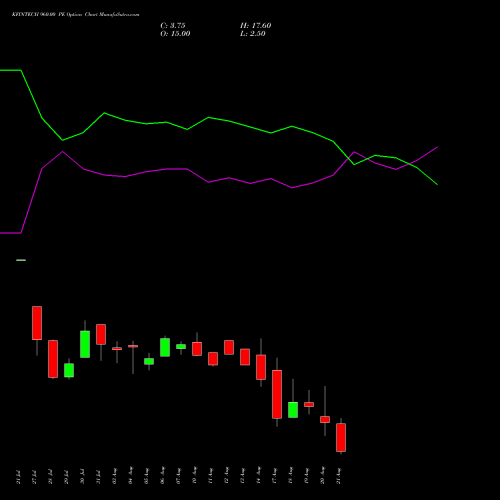Click the green candlestick for 30 Jul

pos(85,344)
